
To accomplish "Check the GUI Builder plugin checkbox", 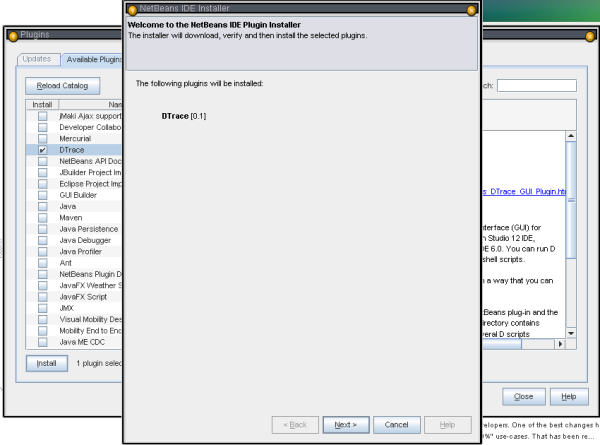I will point(42,195).
